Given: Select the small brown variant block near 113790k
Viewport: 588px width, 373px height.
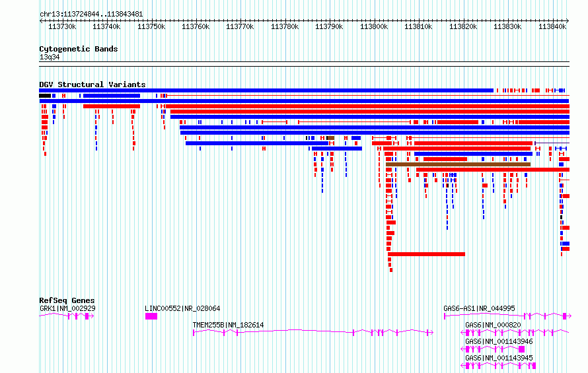Looking at the screenshot, I should (x=330, y=138).
